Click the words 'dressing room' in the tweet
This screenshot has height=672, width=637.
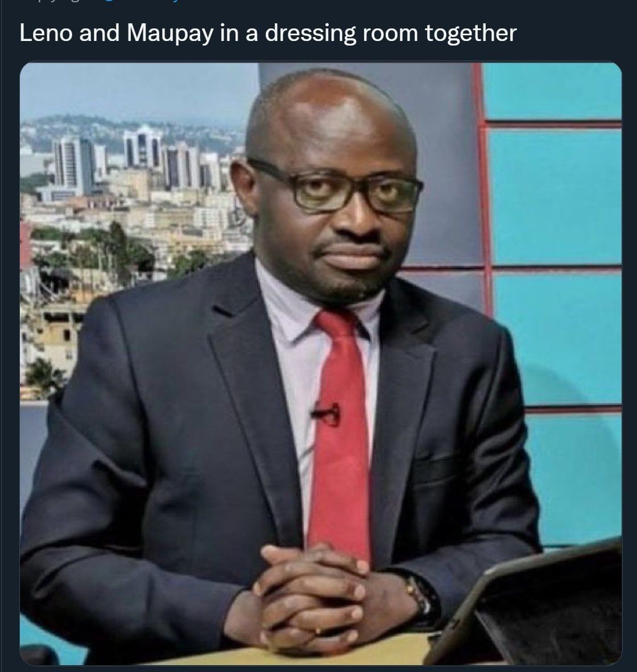pyautogui.click(x=341, y=33)
